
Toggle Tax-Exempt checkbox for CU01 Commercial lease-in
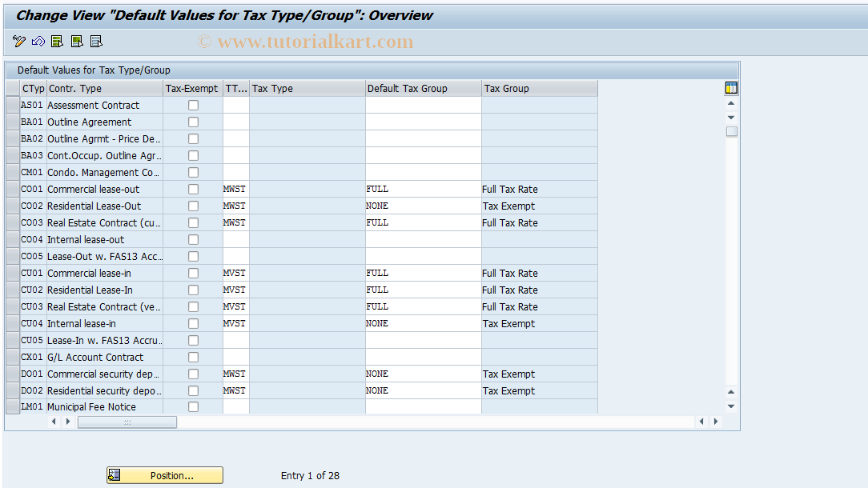[193, 274]
